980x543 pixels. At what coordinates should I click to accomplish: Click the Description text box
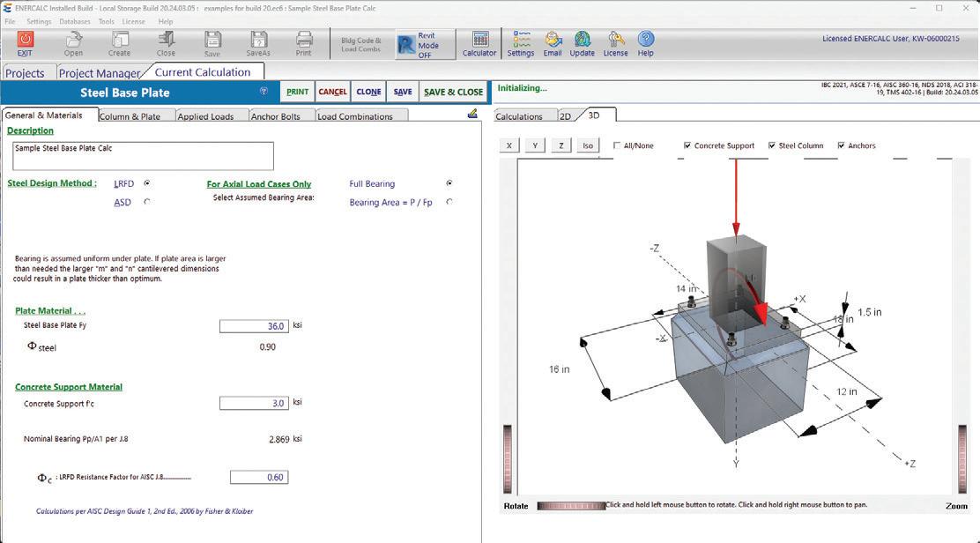pyautogui.click(x=143, y=156)
